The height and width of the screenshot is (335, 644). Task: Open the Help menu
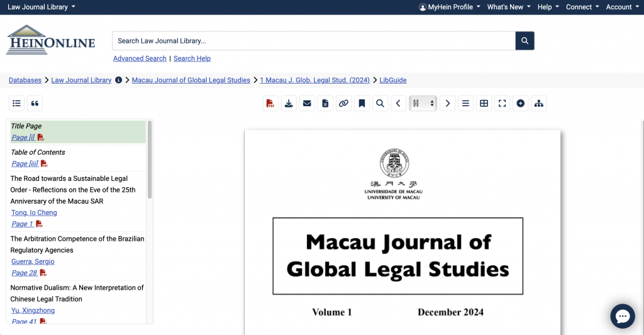point(548,7)
